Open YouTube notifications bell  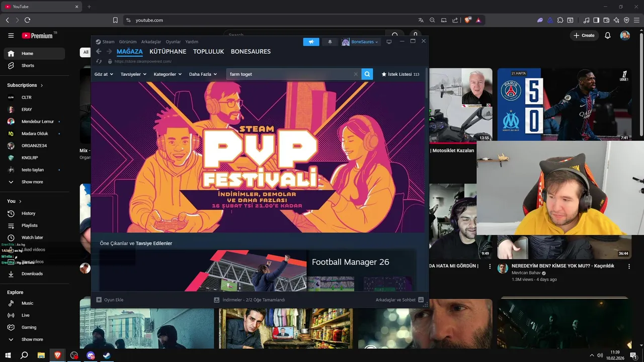point(608,35)
